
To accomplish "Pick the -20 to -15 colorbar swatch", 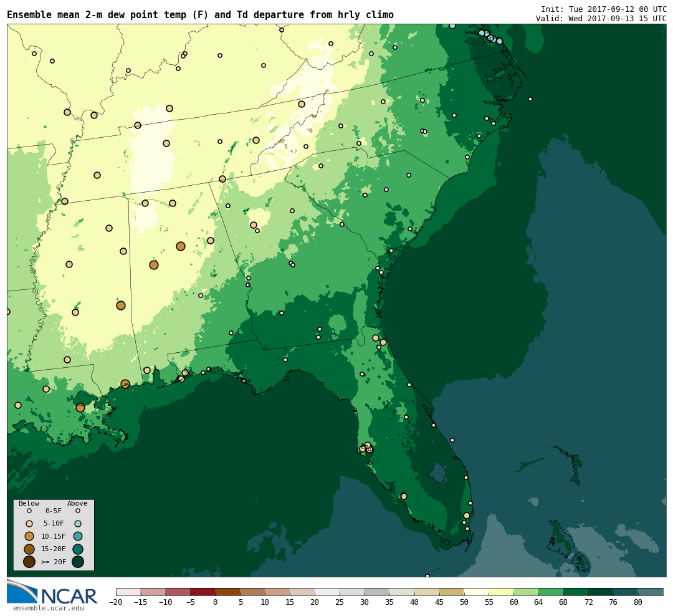I will [128, 592].
